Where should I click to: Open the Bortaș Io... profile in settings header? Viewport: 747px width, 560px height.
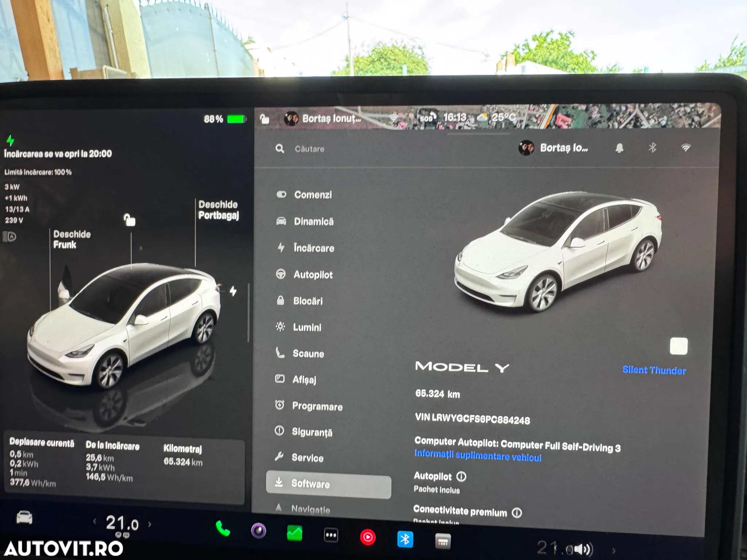pos(553,148)
